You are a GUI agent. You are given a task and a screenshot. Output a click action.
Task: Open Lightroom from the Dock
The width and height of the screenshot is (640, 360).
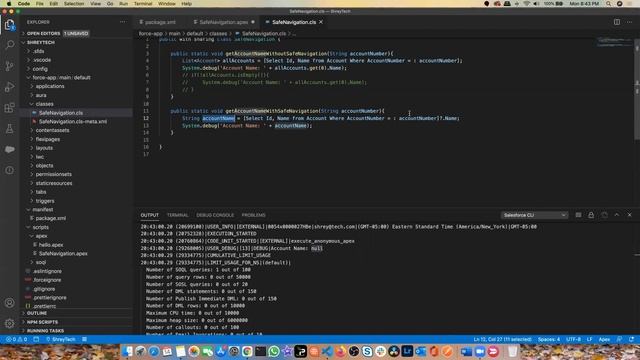point(407,351)
